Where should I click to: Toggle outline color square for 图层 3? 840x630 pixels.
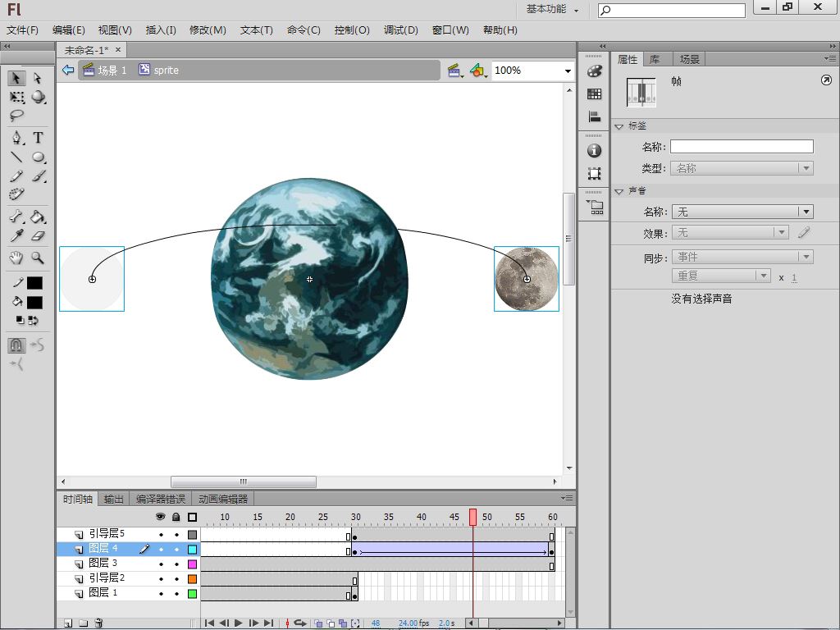click(192, 564)
